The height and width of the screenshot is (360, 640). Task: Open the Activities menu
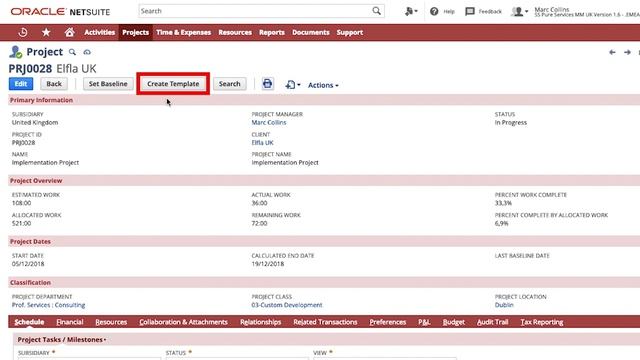(100, 32)
